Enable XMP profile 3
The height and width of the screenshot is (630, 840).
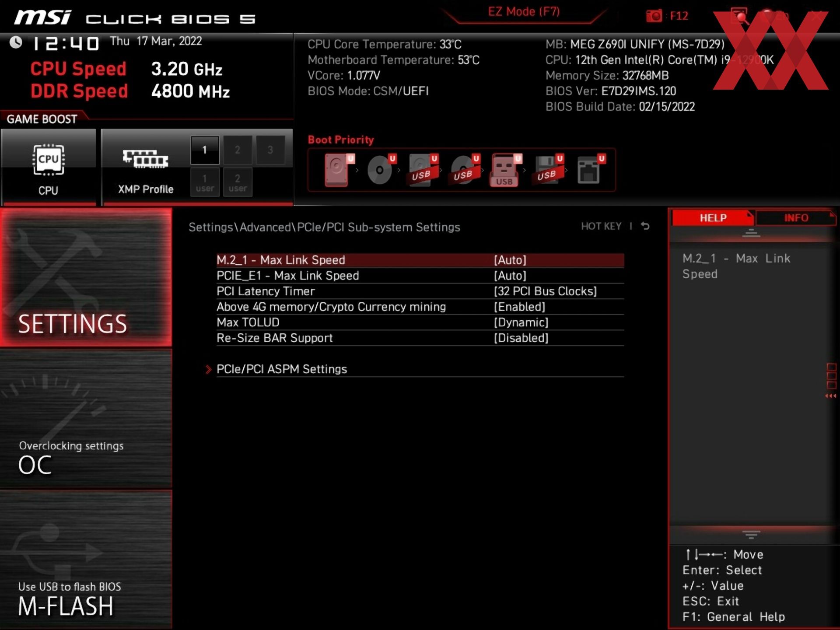pos(270,150)
